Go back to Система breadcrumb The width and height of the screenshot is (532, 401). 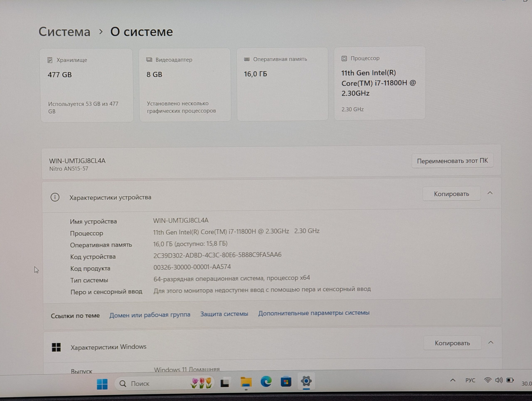[x=64, y=32]
